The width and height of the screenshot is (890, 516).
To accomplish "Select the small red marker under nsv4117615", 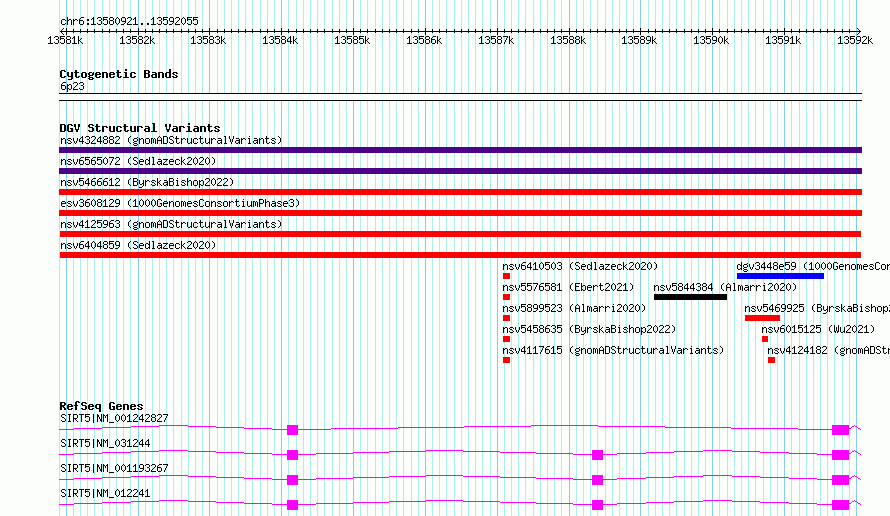I will (506, 360).
